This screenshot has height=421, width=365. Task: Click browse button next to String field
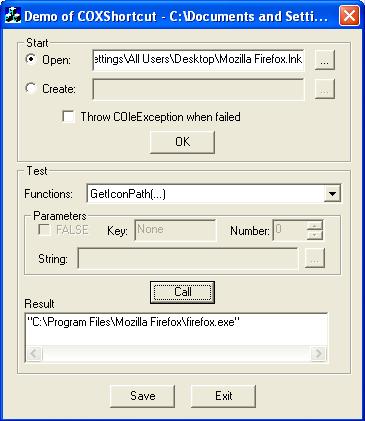pos(315,258)
